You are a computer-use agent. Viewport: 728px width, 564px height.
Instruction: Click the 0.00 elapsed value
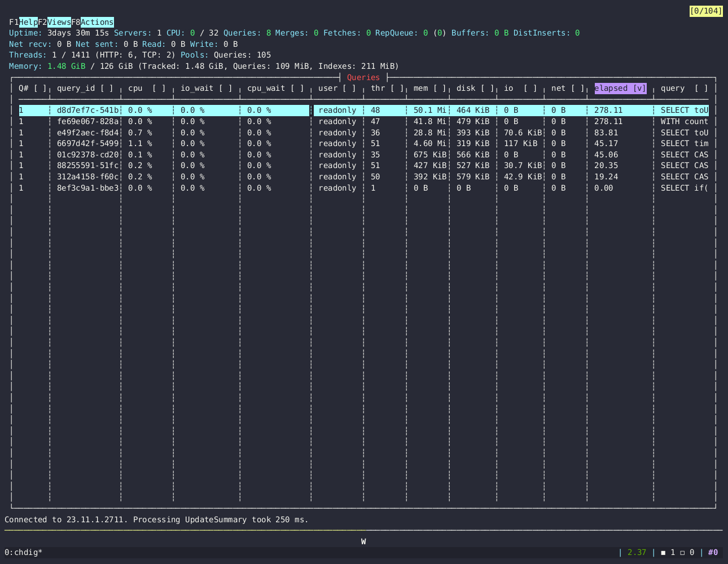tap(604, 188)
